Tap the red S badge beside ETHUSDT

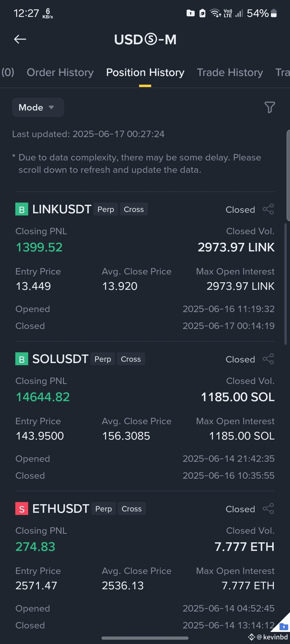click(22, 509)
